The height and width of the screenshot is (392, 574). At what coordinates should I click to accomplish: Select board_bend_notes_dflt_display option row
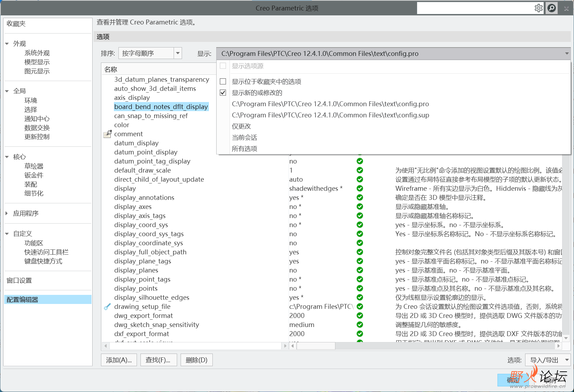[x=161, y=107]
